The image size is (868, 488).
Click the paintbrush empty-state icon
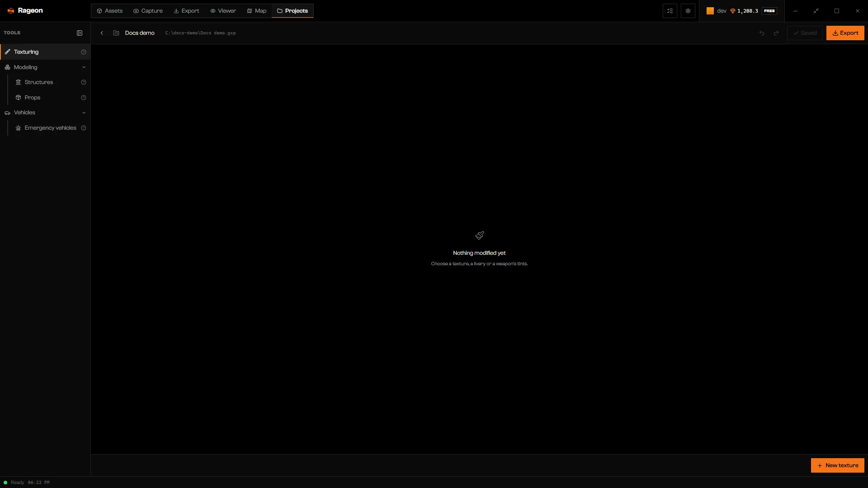(480, 235)
